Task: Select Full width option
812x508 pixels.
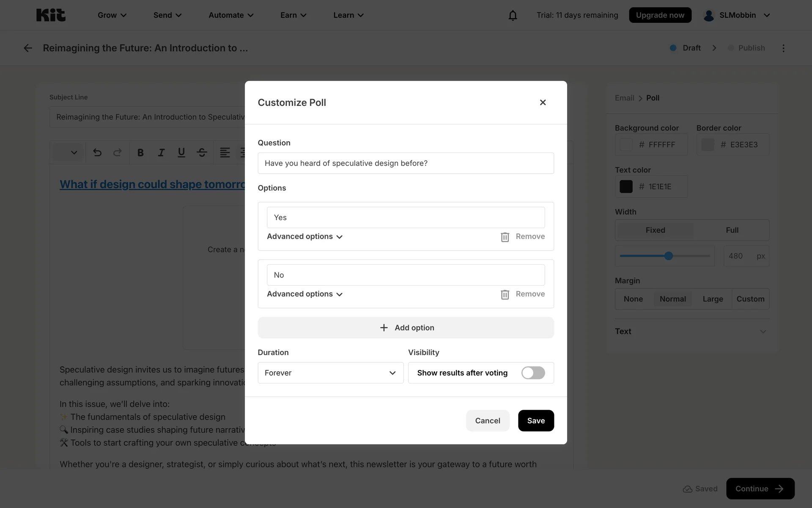Action: pyautogui.click(x=732, y=230)
